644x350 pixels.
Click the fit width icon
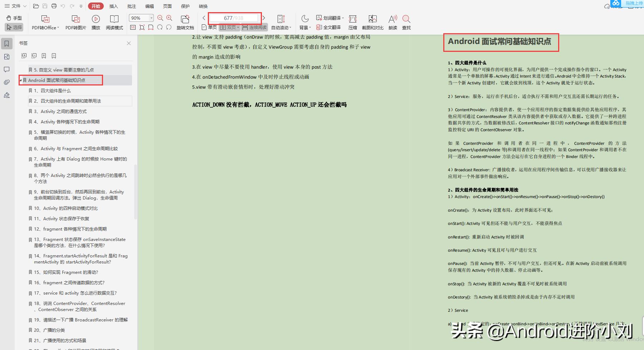(x=151, y=27)
